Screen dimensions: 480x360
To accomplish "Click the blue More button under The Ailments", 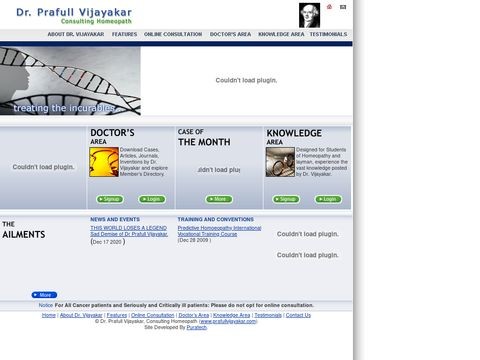I will 44,295.
